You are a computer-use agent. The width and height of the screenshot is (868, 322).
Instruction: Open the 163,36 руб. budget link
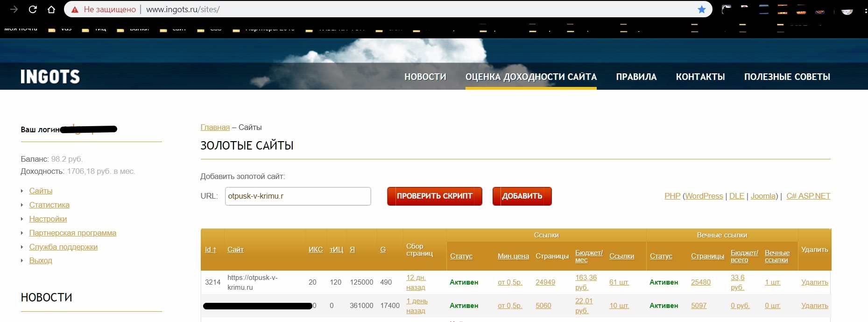586,282
